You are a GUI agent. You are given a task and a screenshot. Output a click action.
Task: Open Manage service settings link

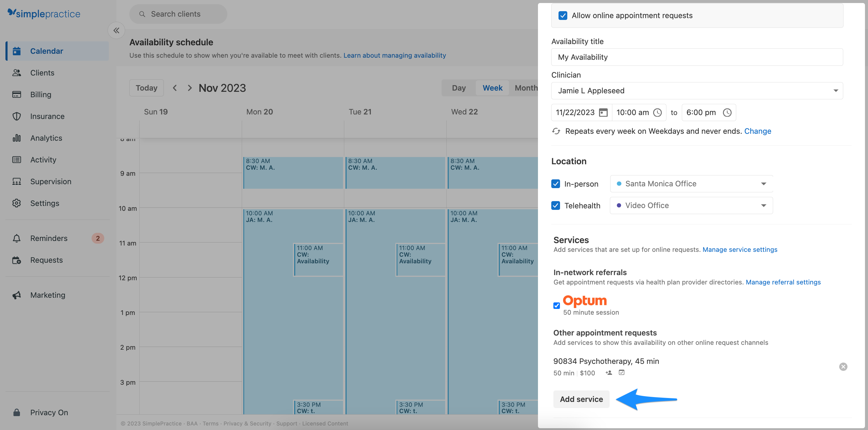coord(740,249)
